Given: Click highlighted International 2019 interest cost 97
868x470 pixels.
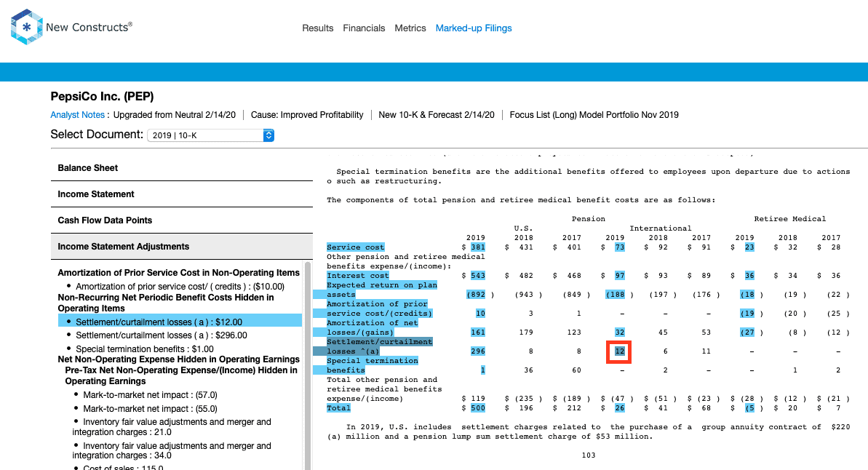Looking at the screenshot, I should pyautogui.click(x=619, y=276).
